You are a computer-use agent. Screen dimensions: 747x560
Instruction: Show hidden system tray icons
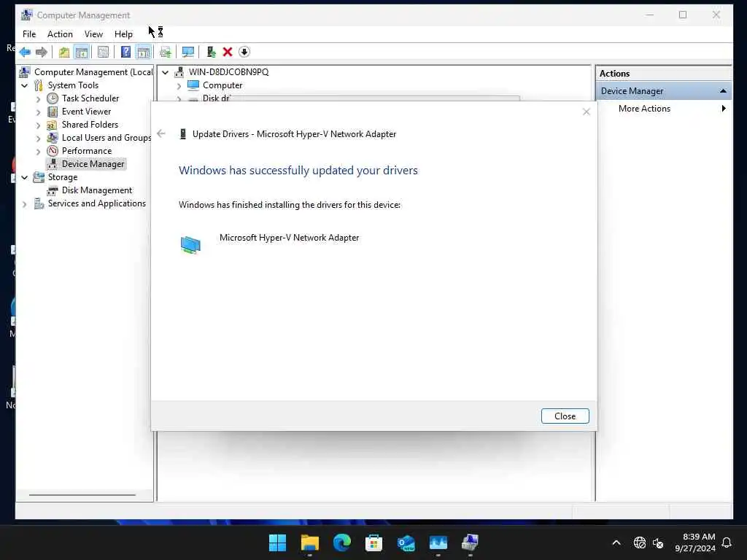616,542
